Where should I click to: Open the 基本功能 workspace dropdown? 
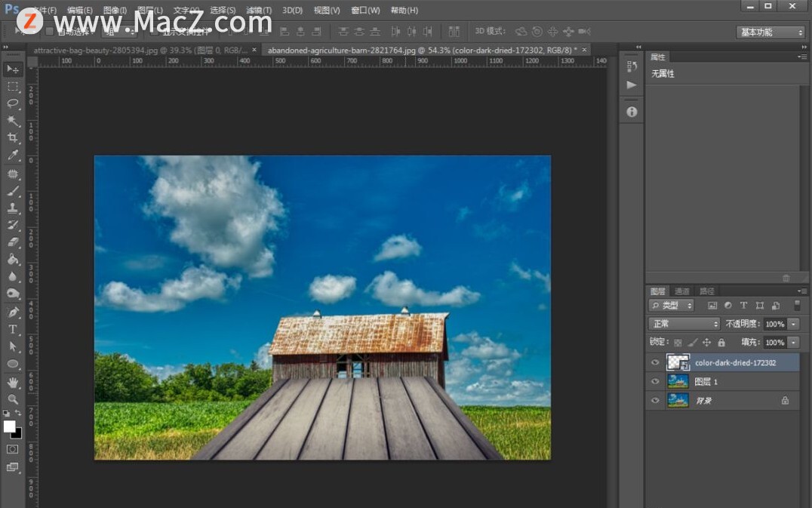[770, 32]
